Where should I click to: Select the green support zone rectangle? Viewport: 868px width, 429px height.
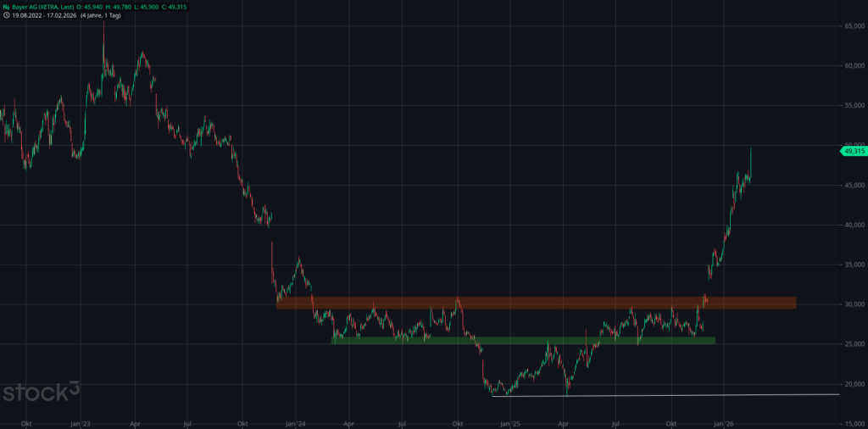click(x=523, y=341)
